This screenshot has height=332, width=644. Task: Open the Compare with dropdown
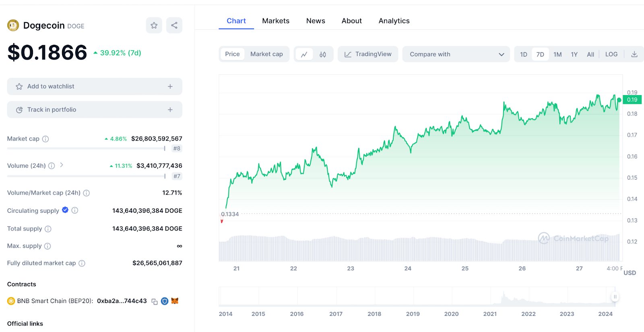coord(456,54)
